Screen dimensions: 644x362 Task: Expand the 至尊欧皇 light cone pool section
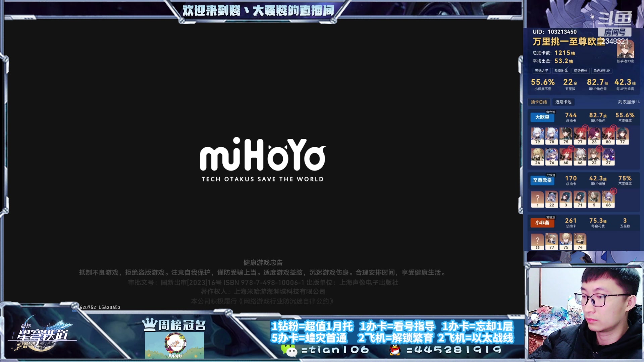click(543, 180)
